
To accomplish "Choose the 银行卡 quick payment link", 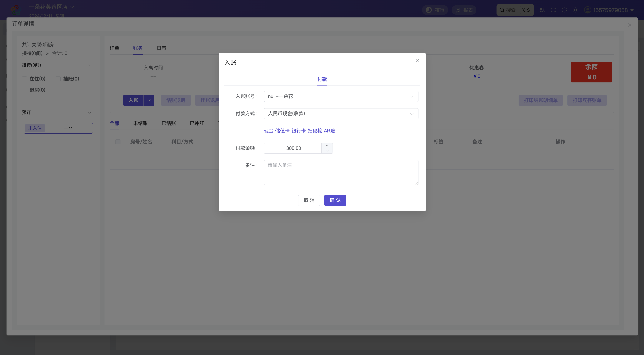I will tap(298, 131).
